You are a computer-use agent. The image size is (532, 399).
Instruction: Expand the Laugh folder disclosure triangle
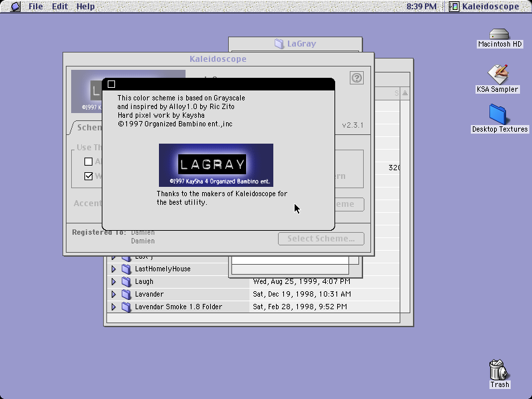(114, 281)
